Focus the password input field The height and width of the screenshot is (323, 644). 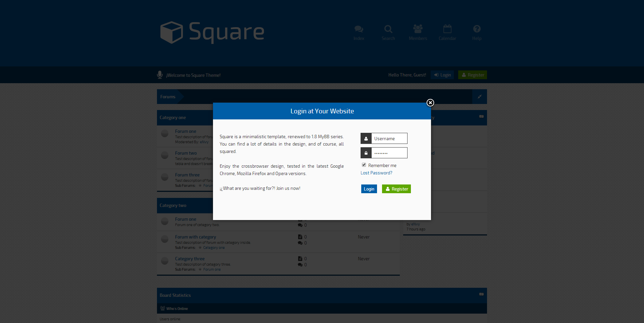[389, 153]
